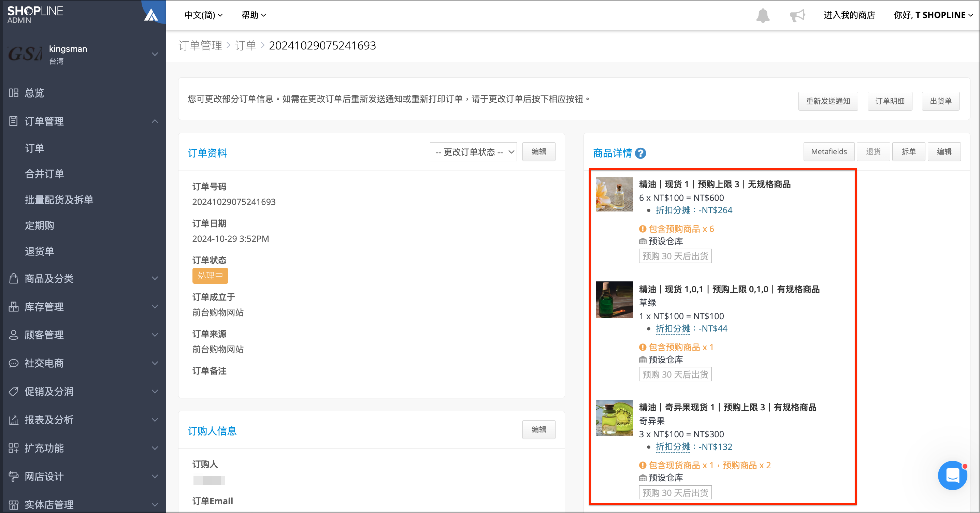Image resolution: width=980 pixels, height=513 pixels.
Task: Click the kiwi essential oil product thumbnail
Action: (x=614, y=417)
